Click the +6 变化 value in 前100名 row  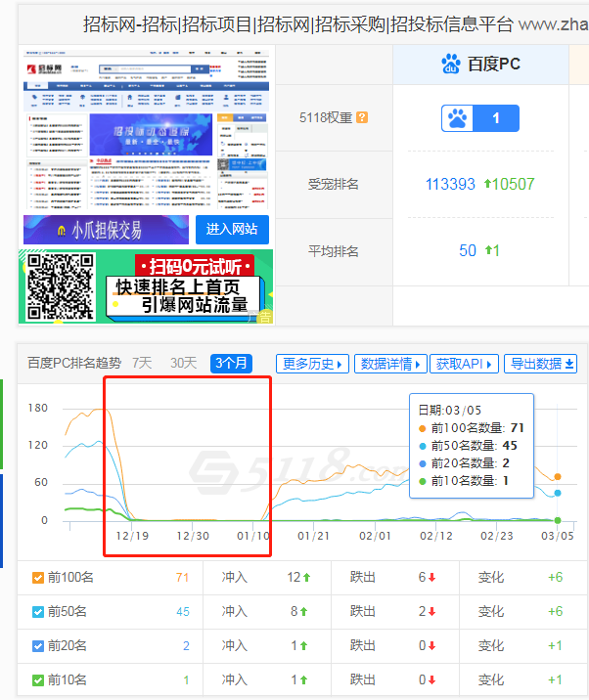[556, 577]
